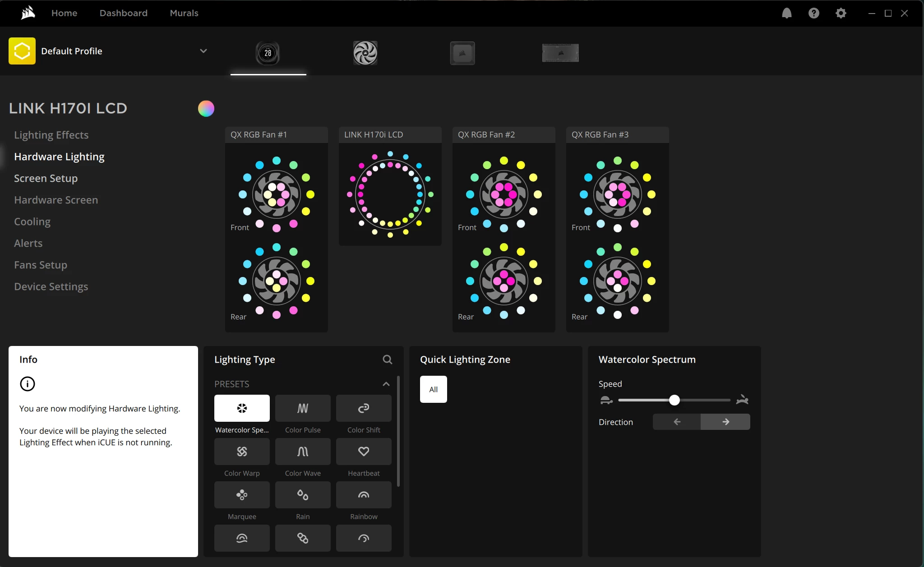Select the Marquee lighting effect

coord(242,495)
